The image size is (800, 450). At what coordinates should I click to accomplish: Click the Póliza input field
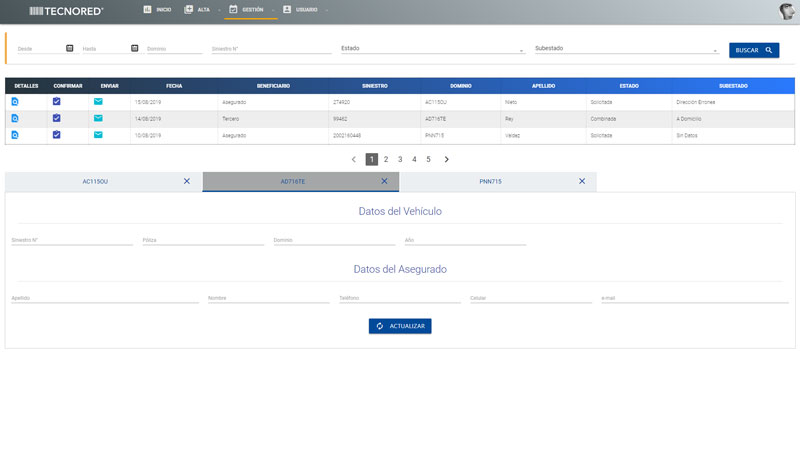202,240
